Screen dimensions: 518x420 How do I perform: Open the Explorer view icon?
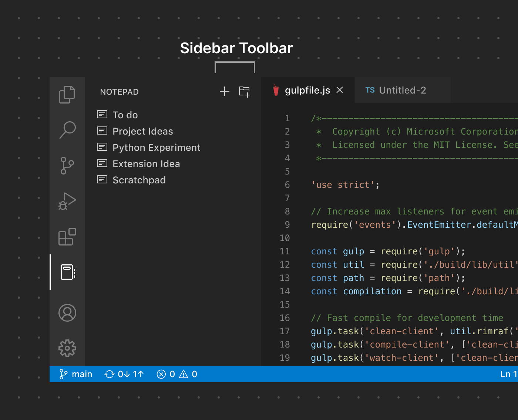coord(67,94)
